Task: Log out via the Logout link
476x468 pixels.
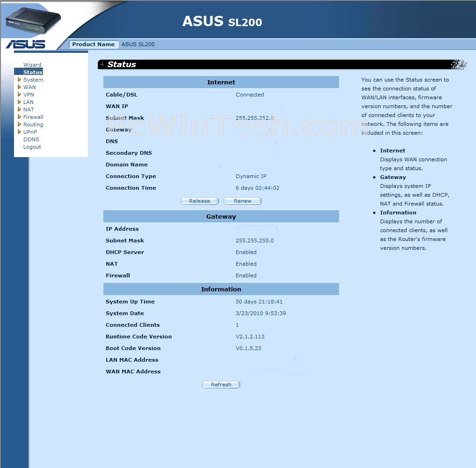Action: pyautogui.click(x=32, y=147)
